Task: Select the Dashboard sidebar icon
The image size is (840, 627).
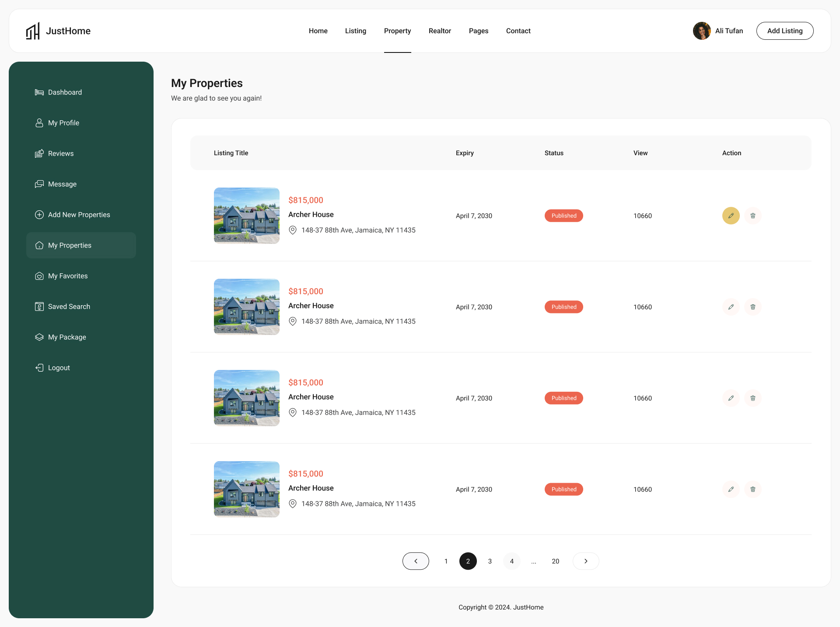Action: (39, 92)
